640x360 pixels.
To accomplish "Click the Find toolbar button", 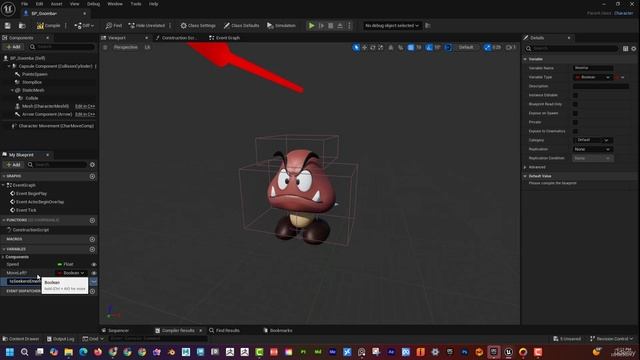I will point(113,26).
